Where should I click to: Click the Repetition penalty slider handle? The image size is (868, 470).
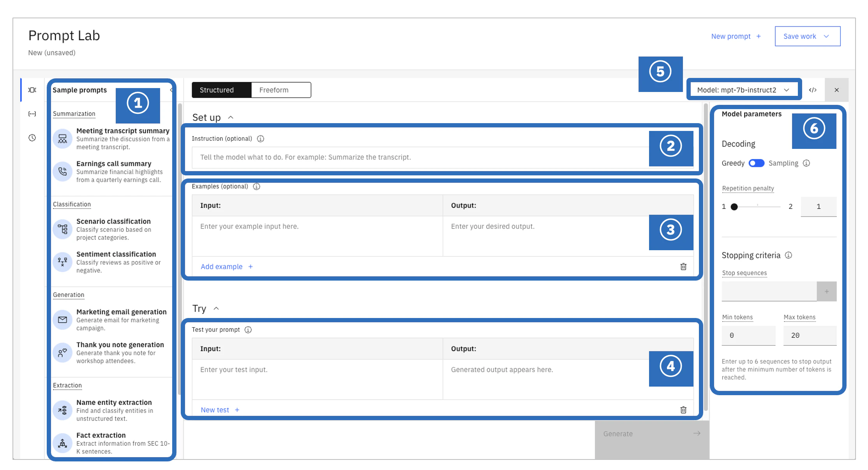tap(734, 207)
